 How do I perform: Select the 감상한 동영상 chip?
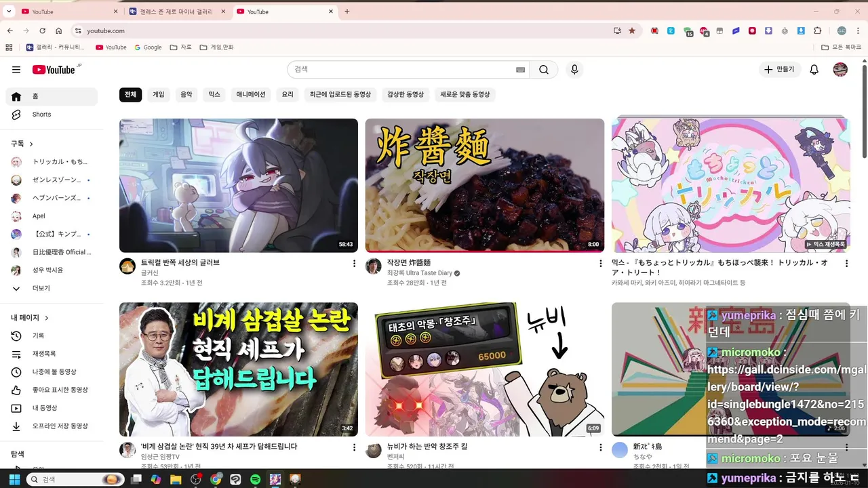(406, 95)
